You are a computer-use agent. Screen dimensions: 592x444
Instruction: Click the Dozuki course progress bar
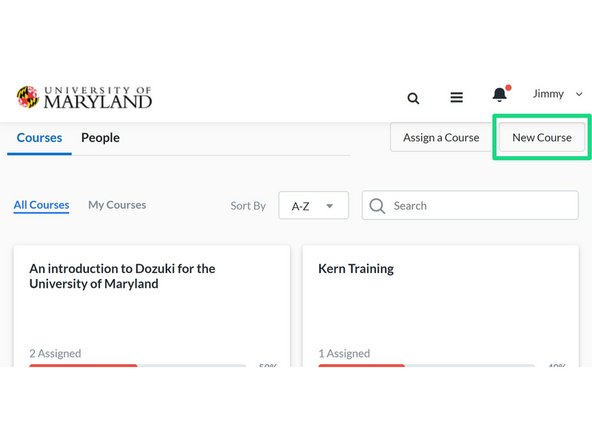tap(137, 365)
